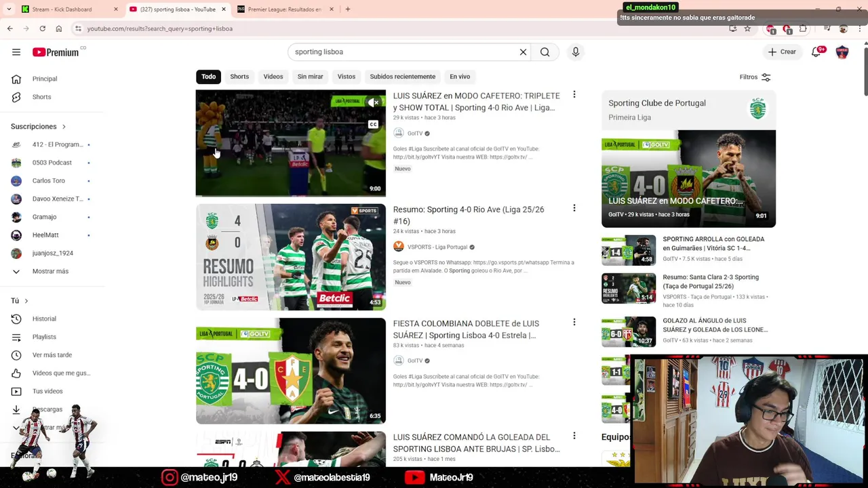Open the YouTube hamburger guide menu
Screen dimensions: 868x488
[x=16, y=52]
